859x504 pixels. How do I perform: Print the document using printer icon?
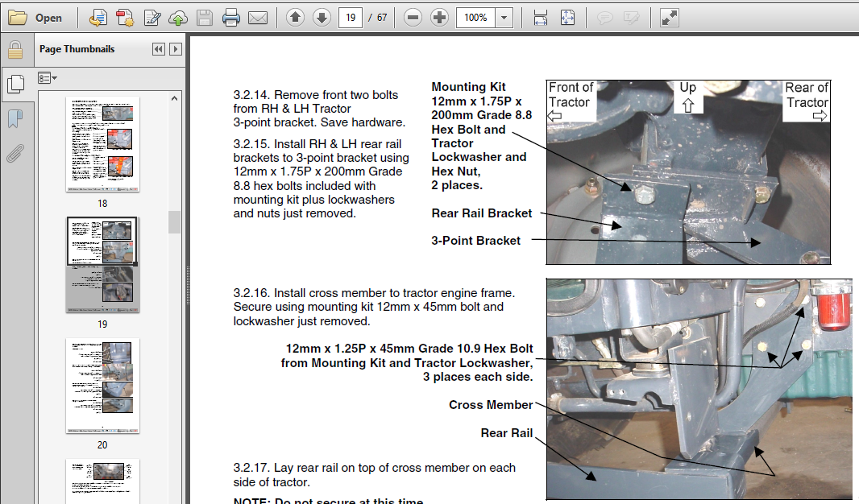pos(231,18)
